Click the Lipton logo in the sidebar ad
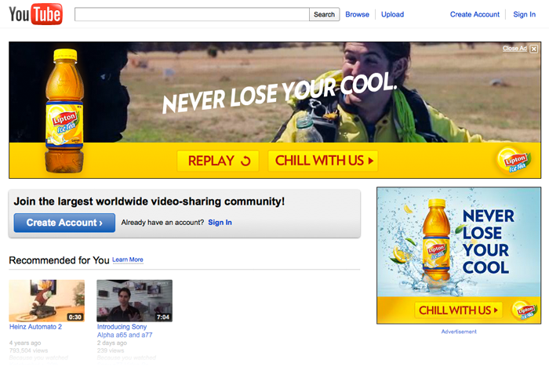Image resolution: width=549 pixels, height=392 pixels. (x=525, y=310)
